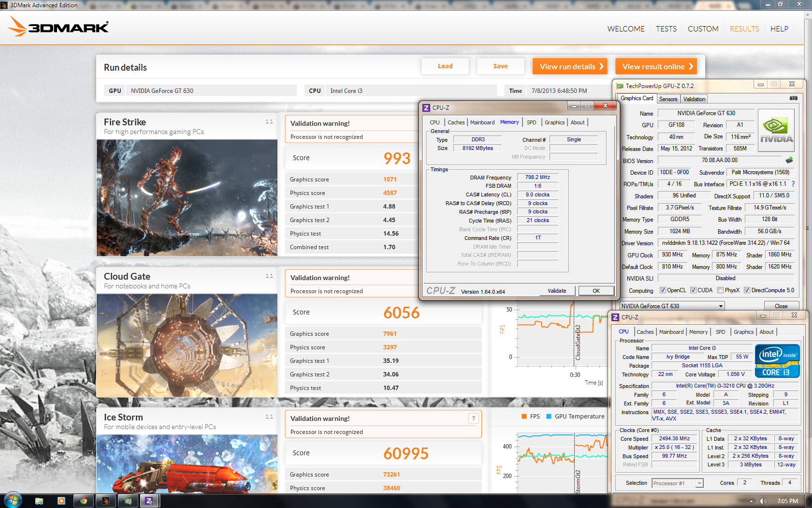Click the Memory Type value GDDR5 in GPU-Z
Screen dimensions: 812x508
coord(680,220)
